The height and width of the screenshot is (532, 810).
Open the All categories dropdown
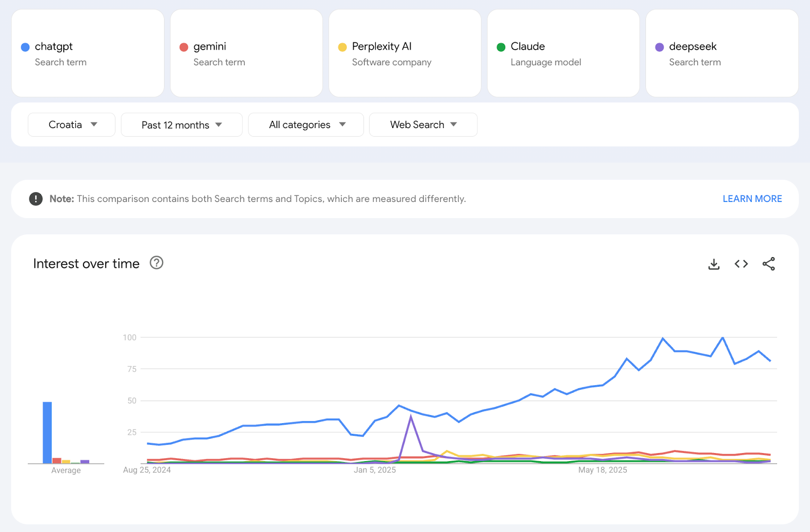point(306,125)
